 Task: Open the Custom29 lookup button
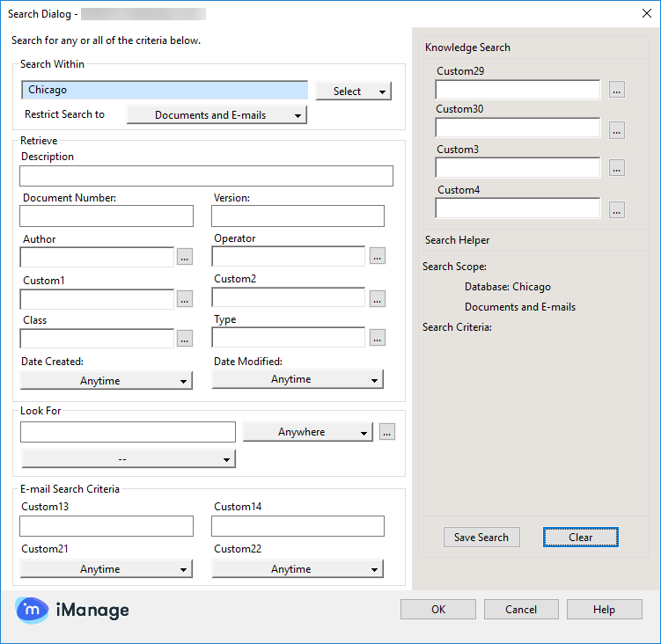616,90
